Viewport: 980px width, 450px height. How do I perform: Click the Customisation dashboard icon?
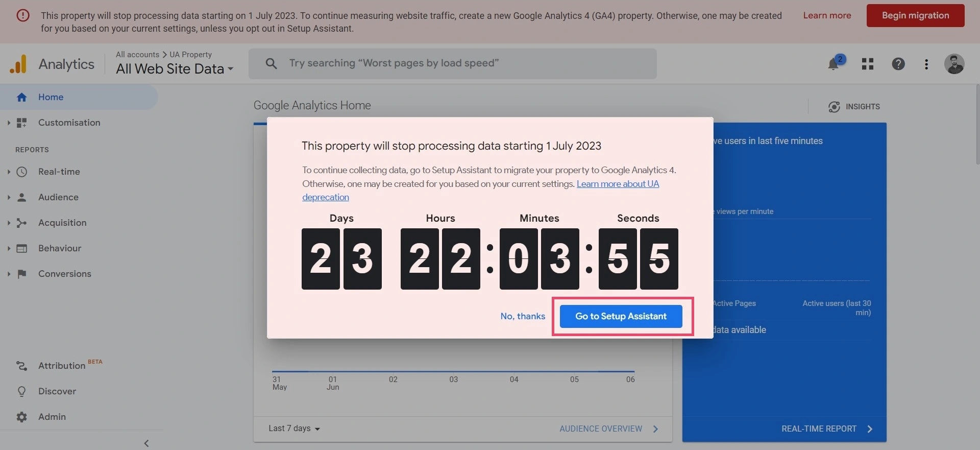click(21, 123)
